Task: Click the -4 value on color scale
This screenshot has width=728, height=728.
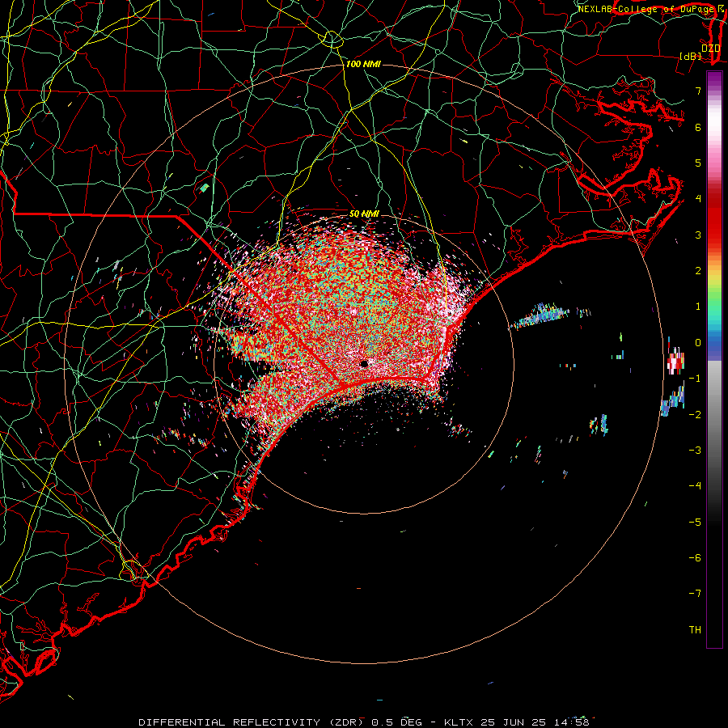Action: (695, 486)
